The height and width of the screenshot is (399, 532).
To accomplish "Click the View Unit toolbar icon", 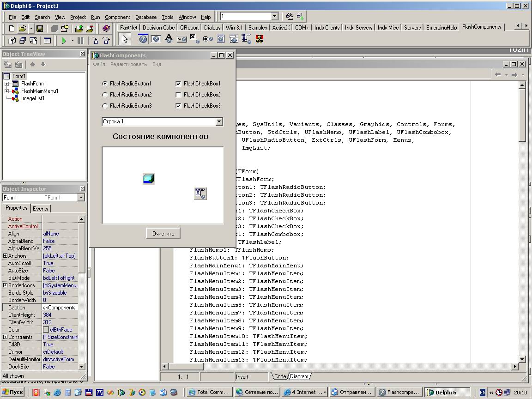I will click(x=12, y=41).
